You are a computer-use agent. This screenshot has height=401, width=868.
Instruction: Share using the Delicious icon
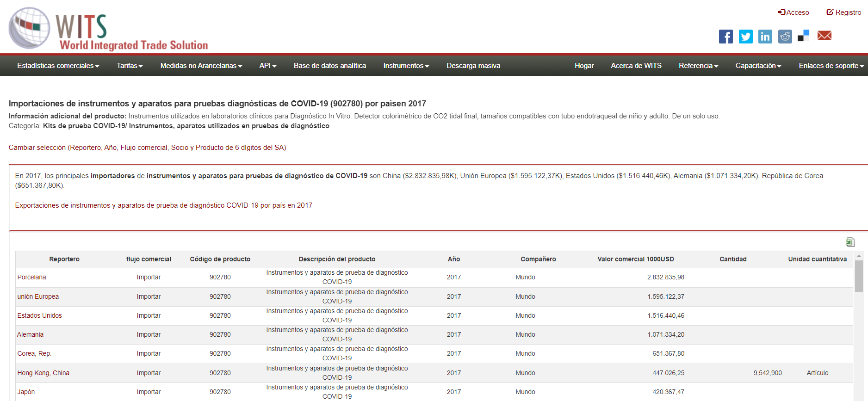(804, 36)
